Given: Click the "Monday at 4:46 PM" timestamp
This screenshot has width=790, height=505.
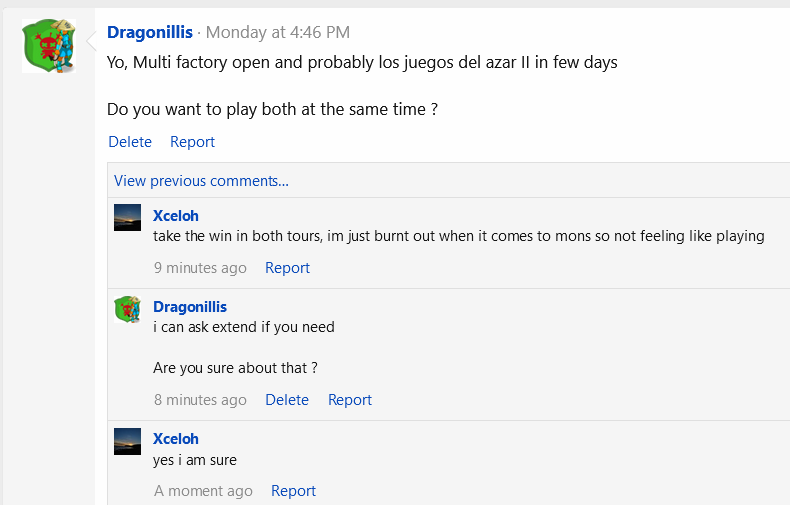Looking at the screenshot, I should click(278, 33).
